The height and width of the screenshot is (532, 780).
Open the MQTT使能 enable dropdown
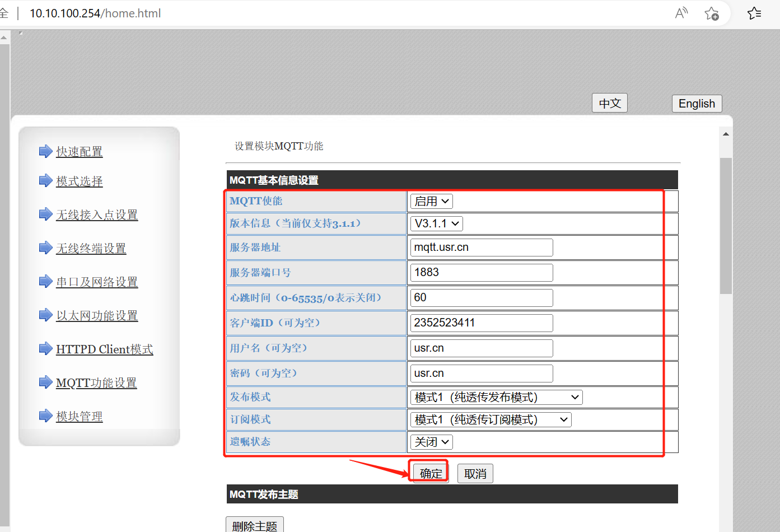431,201
